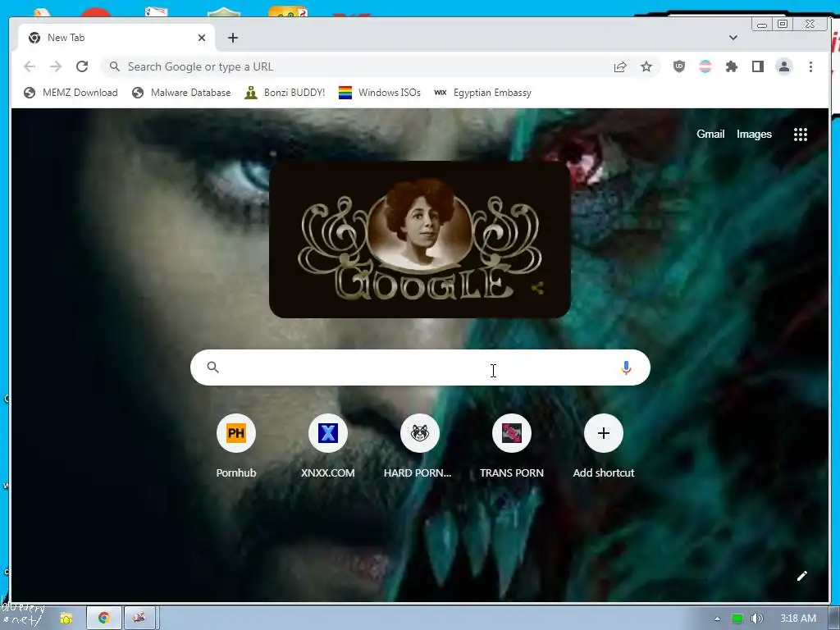The width and height of the screenshot is (840, 630).
Task: Click the volume speaker tray icon
Action: 756,619
